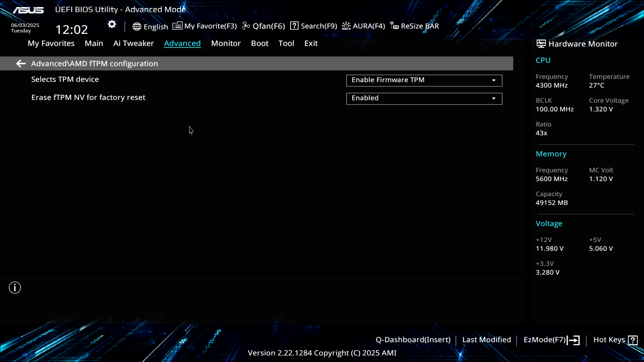The height and width of the screenshot is (362, 644).
Task: Click Last Modified button
Action: [x=486, y=340]
